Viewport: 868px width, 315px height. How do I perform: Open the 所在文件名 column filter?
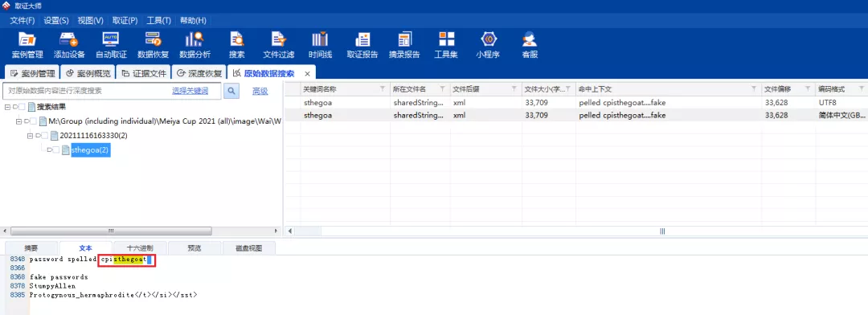coord(443,89)
